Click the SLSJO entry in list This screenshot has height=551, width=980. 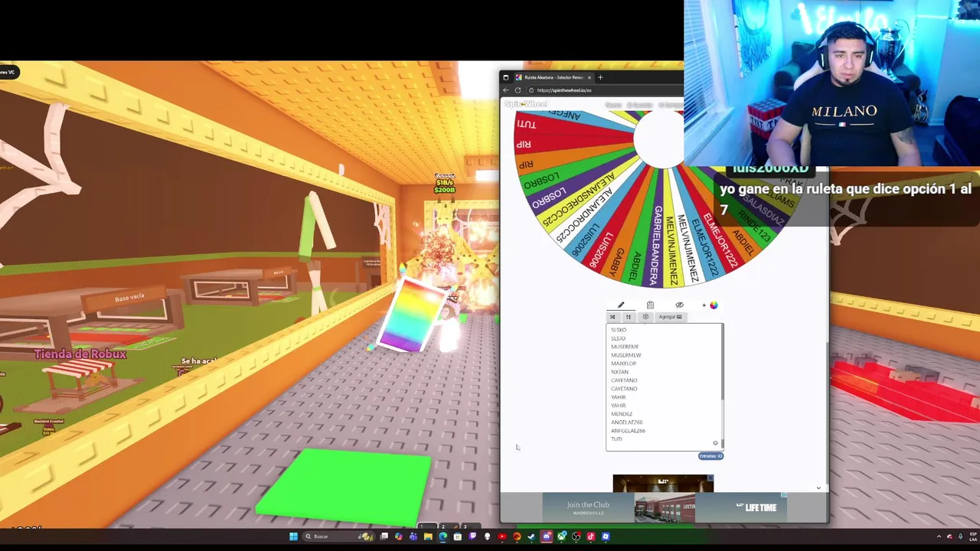(x=619, y=338)
